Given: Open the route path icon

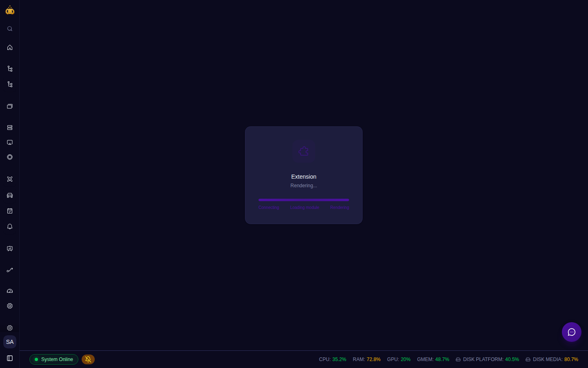Looking at the screenshot, I should (10, 270).
